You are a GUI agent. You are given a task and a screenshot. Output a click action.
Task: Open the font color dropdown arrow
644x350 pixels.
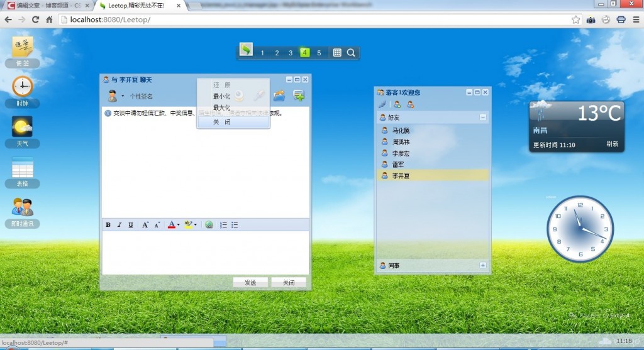(x=178, y=225)
